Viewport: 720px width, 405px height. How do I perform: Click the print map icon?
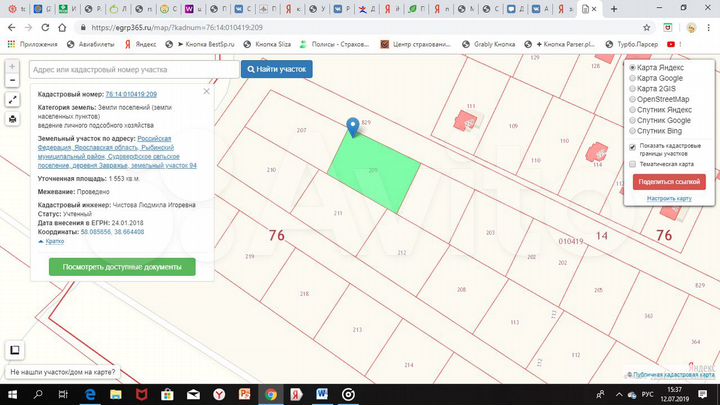click(11, 119)
